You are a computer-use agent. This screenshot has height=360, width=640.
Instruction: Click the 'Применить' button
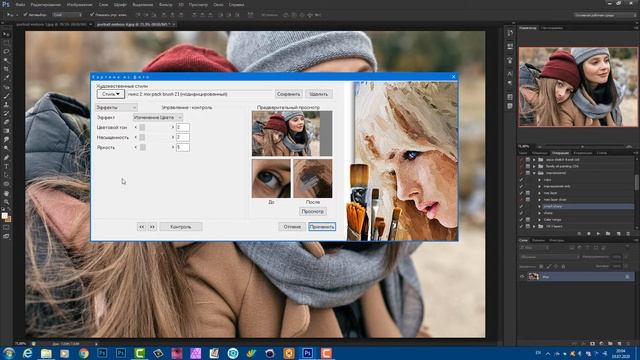tap(322, 227)
